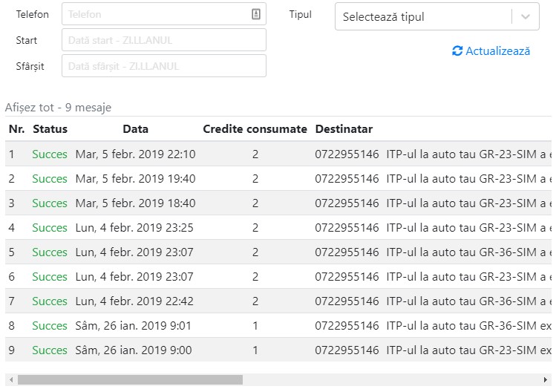
Task: Click the Data column header
Action: tap(135, 129)
